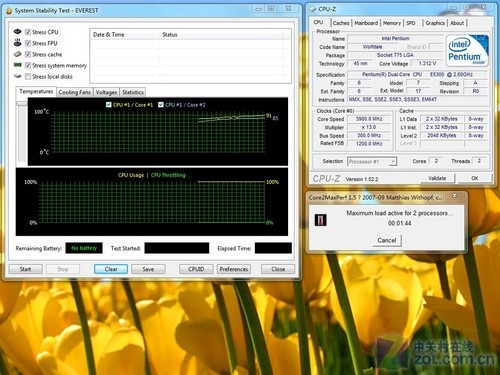Cancel the Core2MaxPerf load test

[x=387, y=240]
